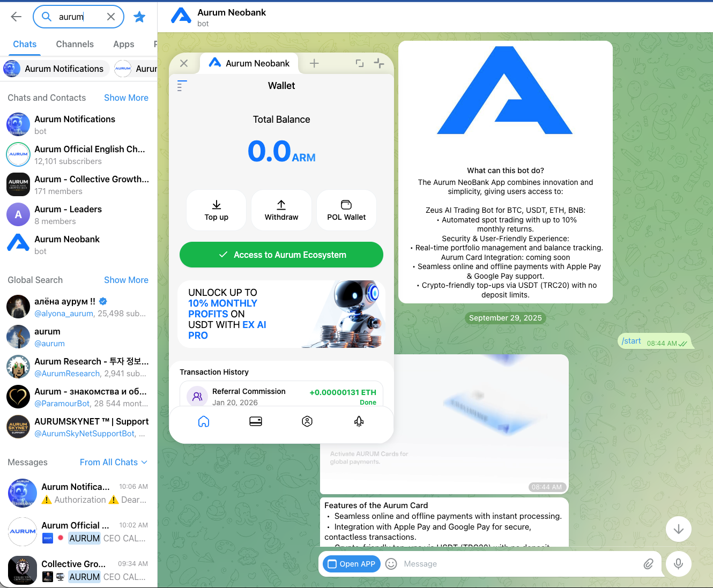Viewport: 713px width, 588px height.
Task: Select the Aurum Neobank mini app tab
Action: click(249, 63)
